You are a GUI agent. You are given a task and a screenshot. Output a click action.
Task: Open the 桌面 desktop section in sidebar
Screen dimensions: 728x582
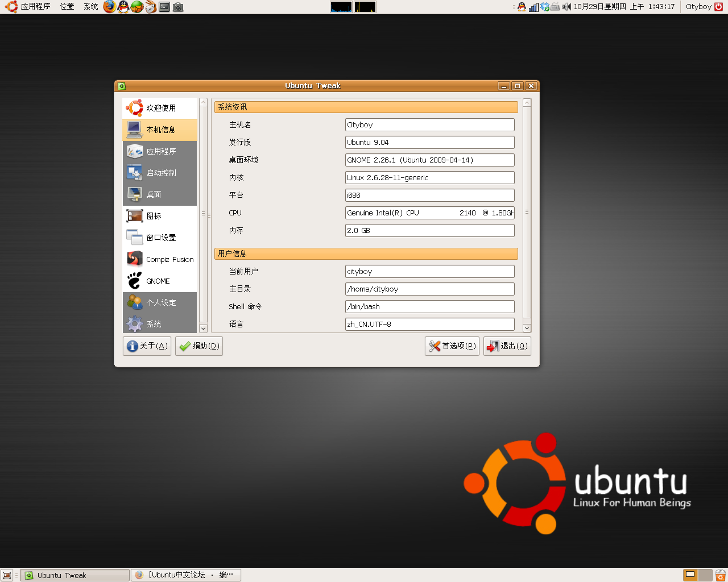click(x=160, y=194)
